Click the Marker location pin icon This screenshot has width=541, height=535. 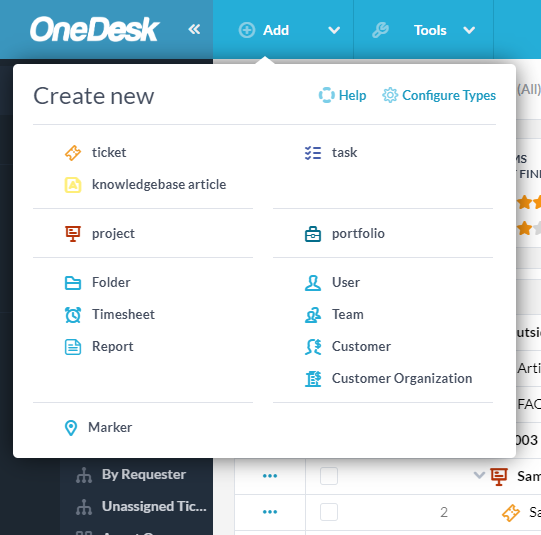point(71,428)
